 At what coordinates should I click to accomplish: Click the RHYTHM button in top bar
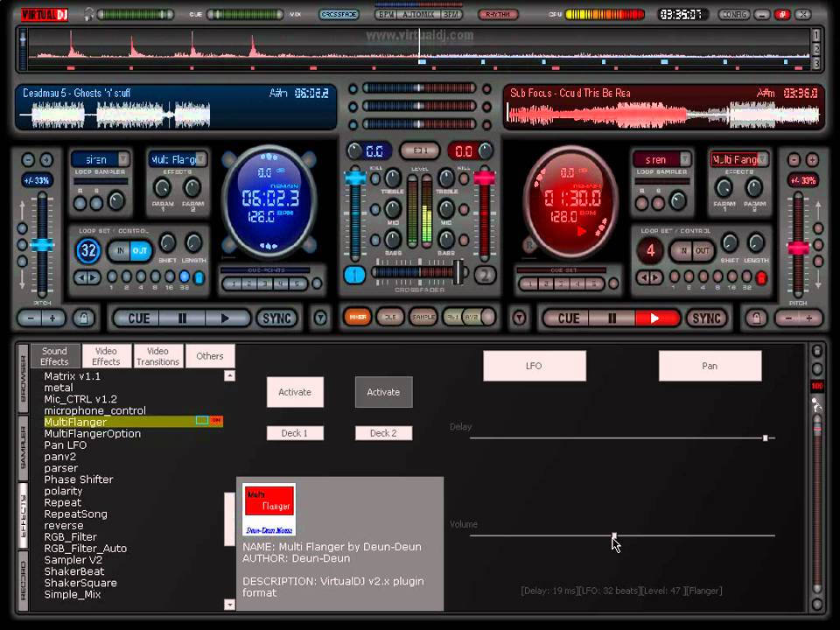[x=498, y=15]
